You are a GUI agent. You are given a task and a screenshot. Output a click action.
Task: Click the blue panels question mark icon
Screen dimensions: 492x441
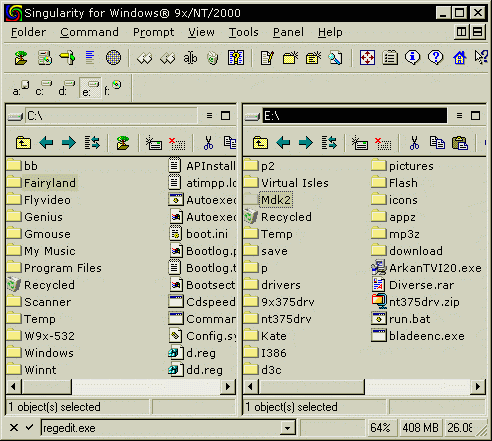tap(236, 58)
